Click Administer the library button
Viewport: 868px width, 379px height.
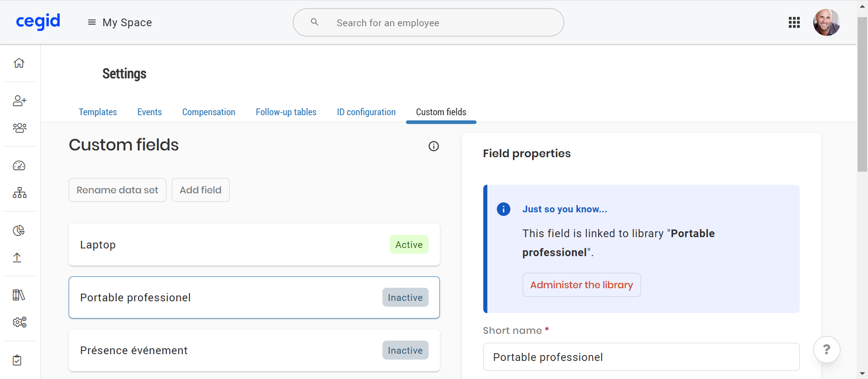581,285
